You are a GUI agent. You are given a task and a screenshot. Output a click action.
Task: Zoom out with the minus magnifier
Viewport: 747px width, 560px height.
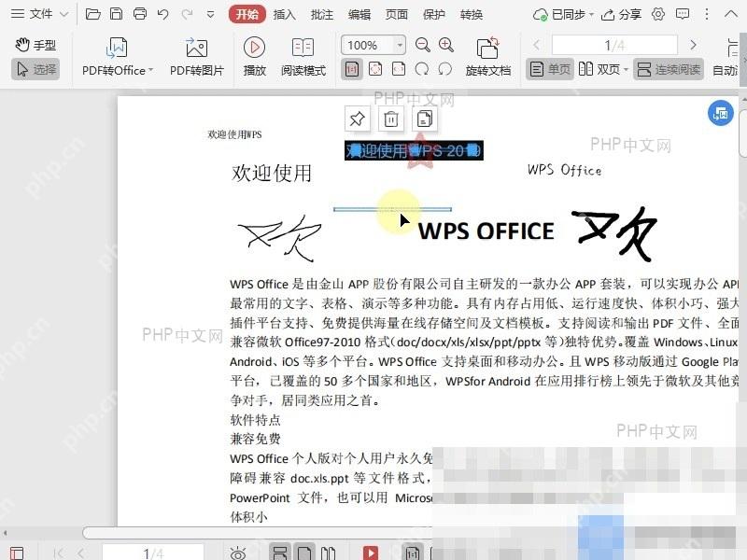(x=423, y=45)
